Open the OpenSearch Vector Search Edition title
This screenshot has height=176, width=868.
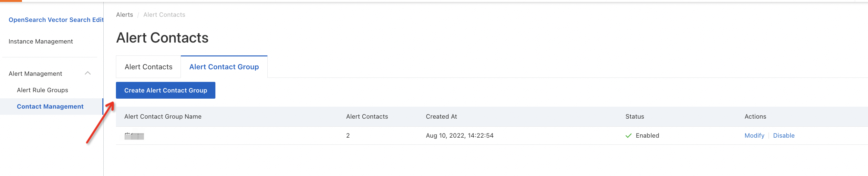(x=56, y=20)
